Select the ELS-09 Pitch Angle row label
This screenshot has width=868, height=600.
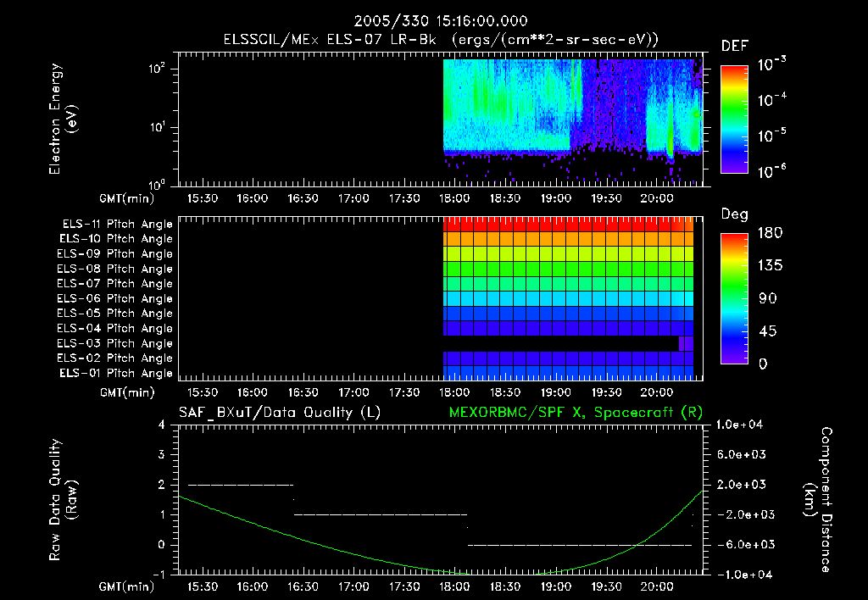pyautogui.click(x=115, y=254)
